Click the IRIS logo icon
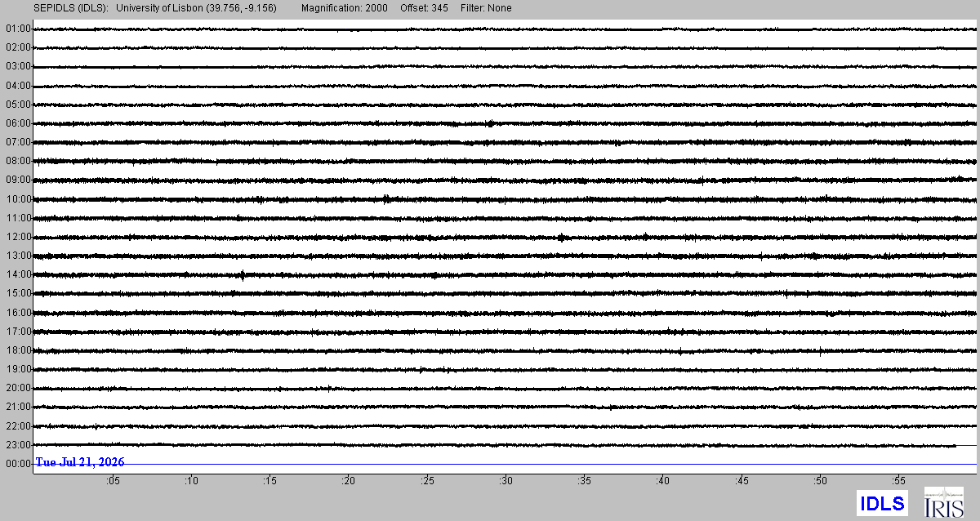The width and height of the screenshot is (980, 521). tap(944, 501)
